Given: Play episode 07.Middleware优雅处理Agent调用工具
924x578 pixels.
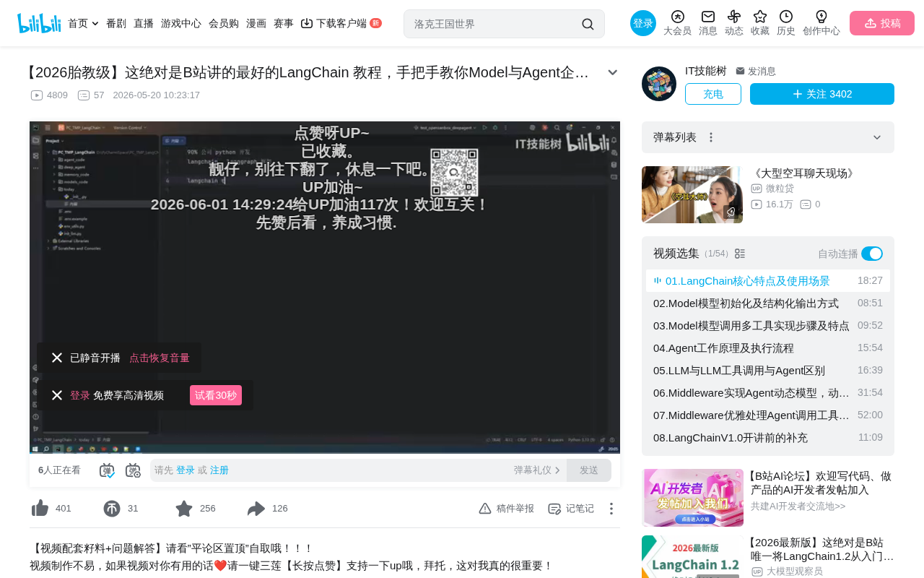Looking at the screenshot, I should point(768,415).
